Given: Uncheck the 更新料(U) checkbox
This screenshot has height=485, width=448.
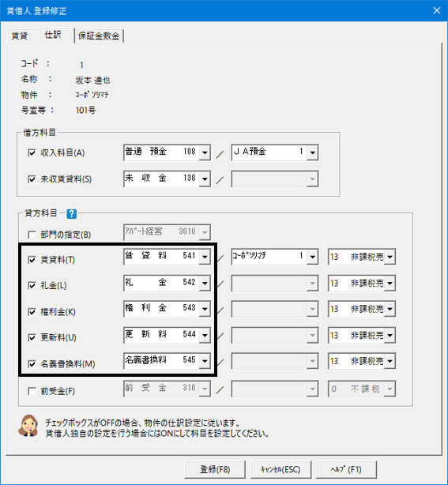Looking at the screenshot, I should (x=32, y=337).
